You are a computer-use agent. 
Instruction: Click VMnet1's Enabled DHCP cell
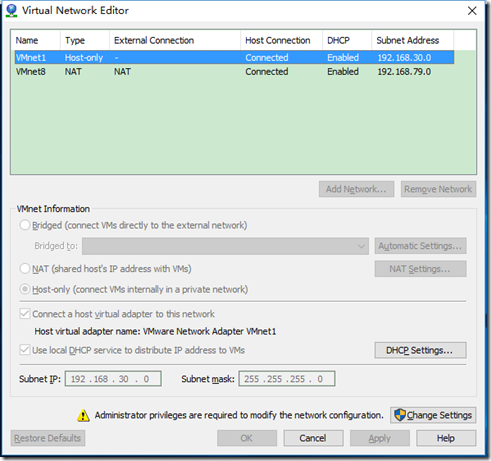pyautogui.click(x=343, y=58)
